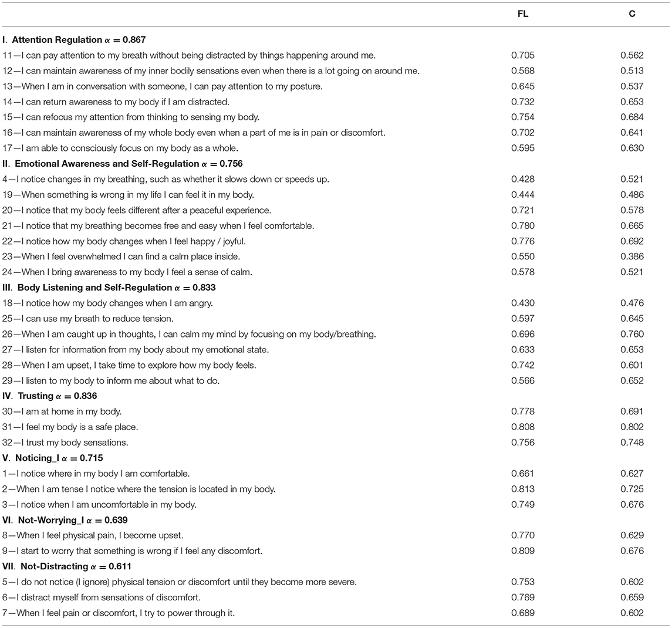
Task: Click C value 0.652 for item 29
Action: tap(632, 381)
